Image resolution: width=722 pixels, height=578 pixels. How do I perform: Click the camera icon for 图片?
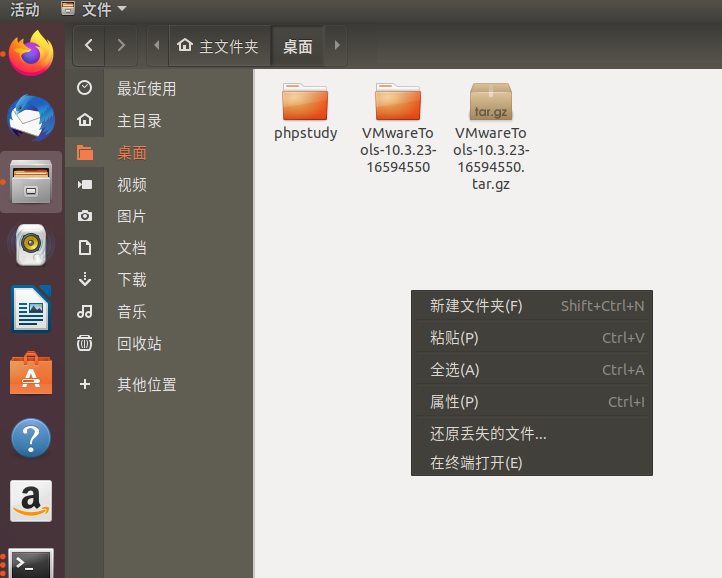tap(85, 216)
